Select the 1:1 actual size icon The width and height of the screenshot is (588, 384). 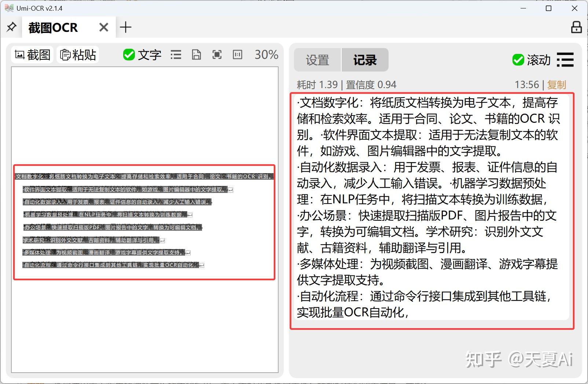click(x=237, y=54)
